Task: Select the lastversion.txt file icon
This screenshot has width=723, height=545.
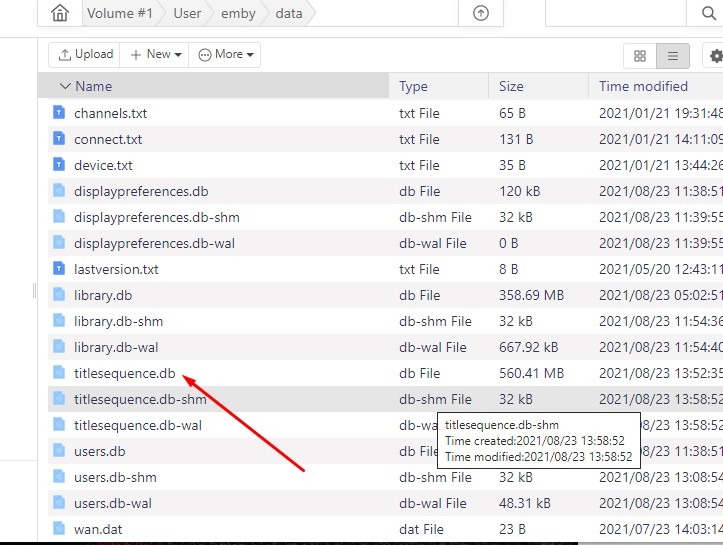Action: tap(59, 268)
